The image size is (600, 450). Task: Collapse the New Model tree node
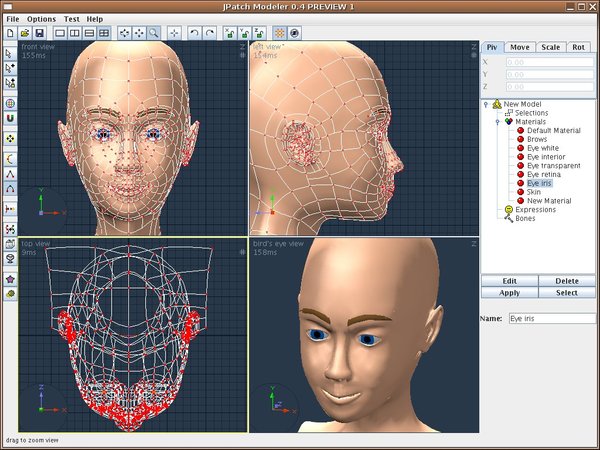[485, 104]
